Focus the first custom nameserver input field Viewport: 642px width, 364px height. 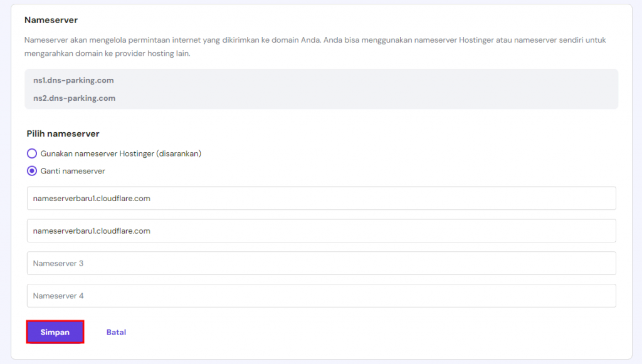click(x=321, y=198)
